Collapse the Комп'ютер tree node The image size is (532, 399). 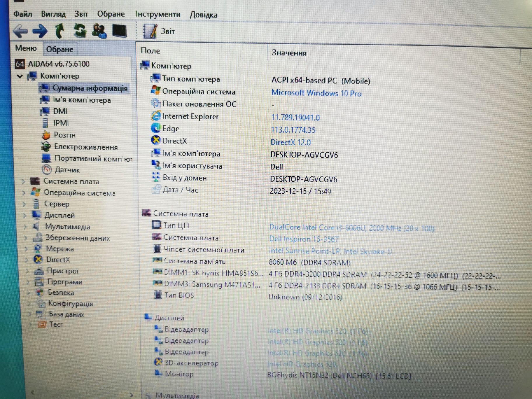point(20,76)
